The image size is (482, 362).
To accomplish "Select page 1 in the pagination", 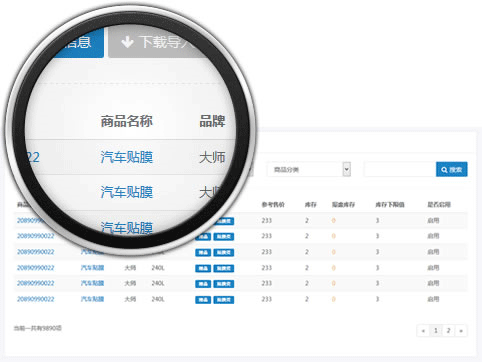I will (x=436, y=331).
